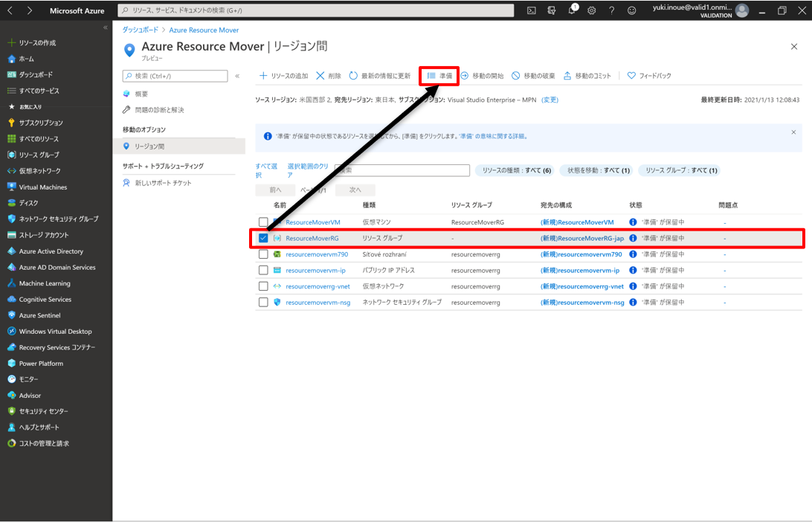Click the ディスク sidebar icon

tap(12, 203)
